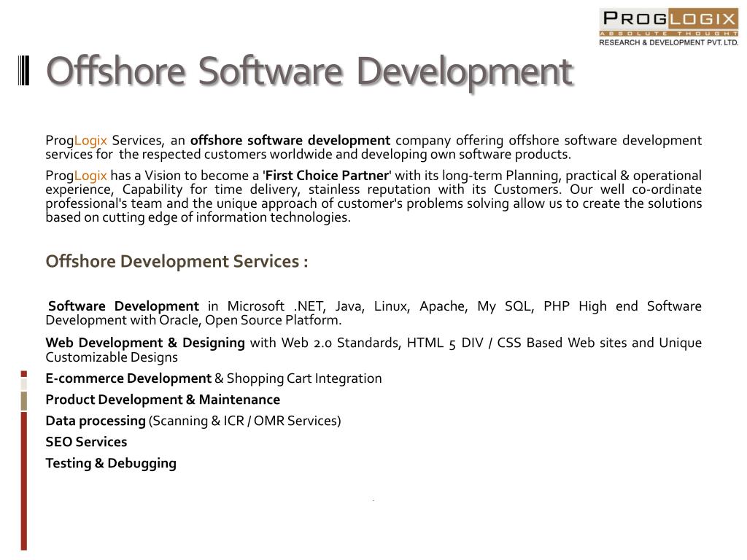
Task: Click '(Scanning & ICR / OMR Services)' text
Action: (245, 421)
